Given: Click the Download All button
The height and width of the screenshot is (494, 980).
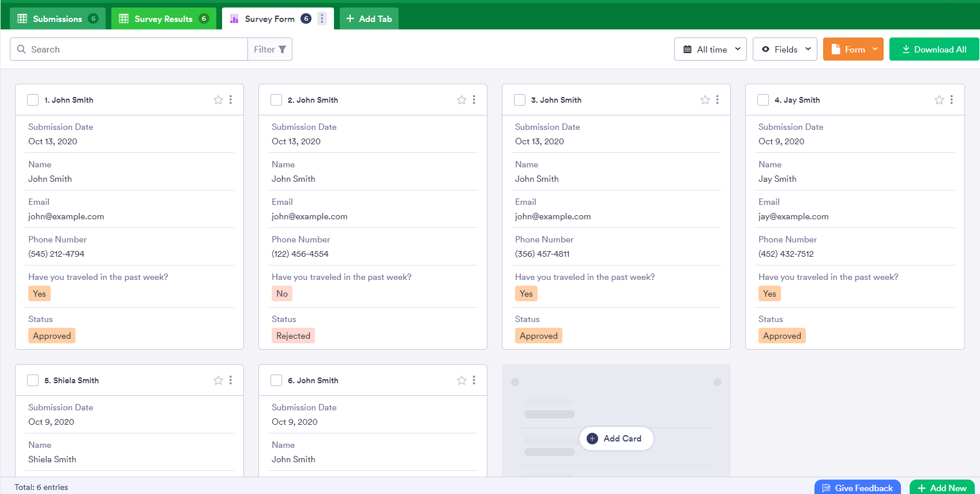Looking at the screenshot, I should [x=934, y=50].
